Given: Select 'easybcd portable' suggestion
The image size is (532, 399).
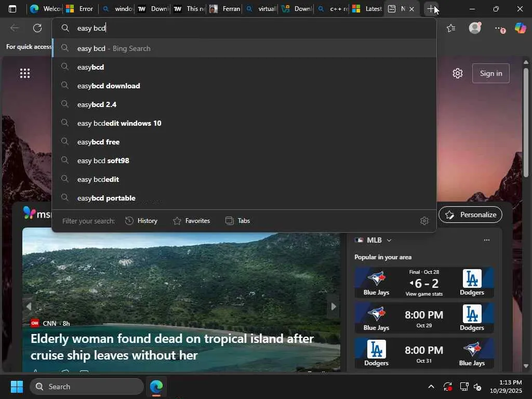Looking at the screenshot, I should pyautogui.click(x=244, y=198).
